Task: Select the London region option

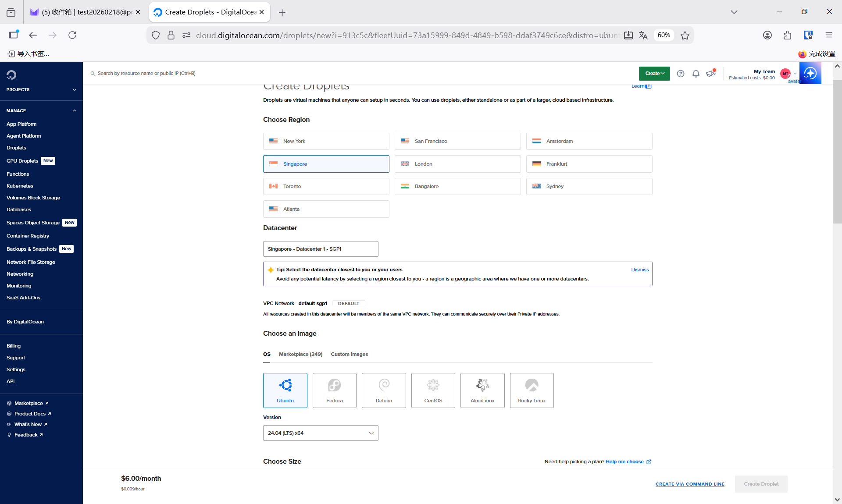Action: pyautogui.click(x=457, y=164)
